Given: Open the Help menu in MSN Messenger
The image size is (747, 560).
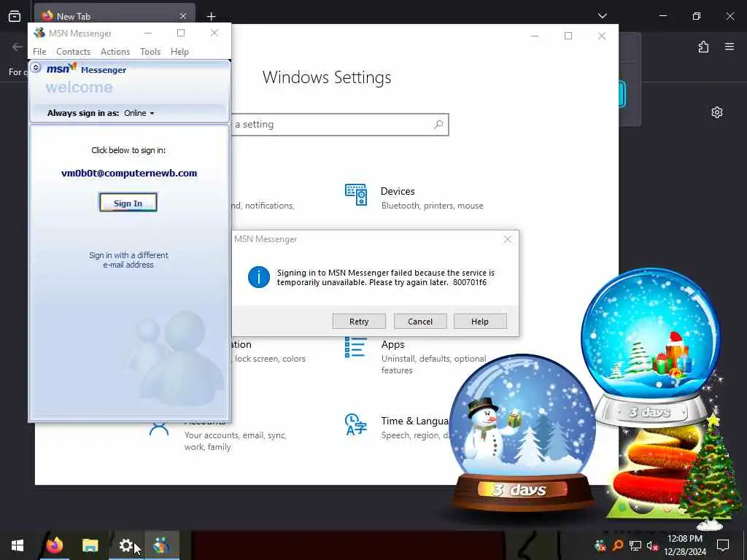Looking at the screenshot, I should coord(179,52).
